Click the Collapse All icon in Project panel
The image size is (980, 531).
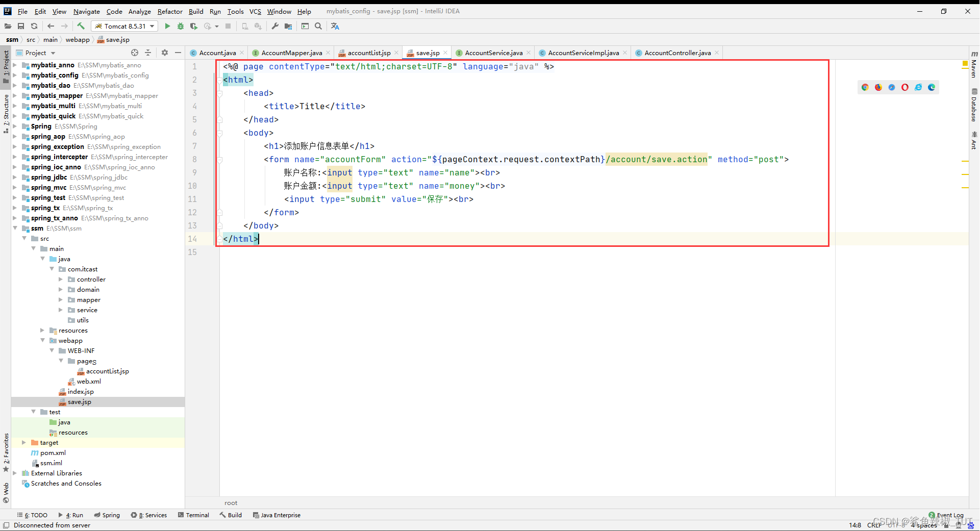[148, 53]
